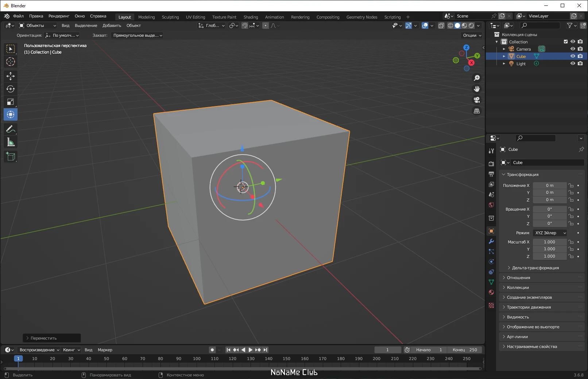588x379 pixels.
Task: Open the rotation mode XYZ Эйлер dropdown
Action: click(550, 233)
